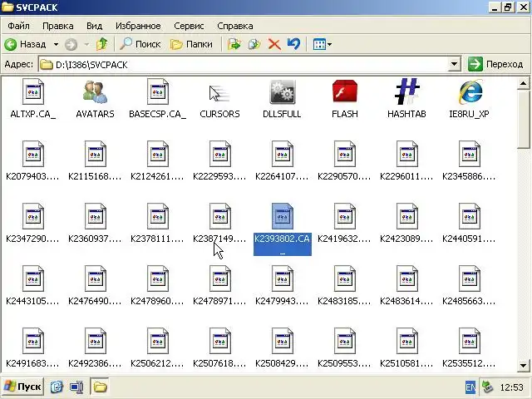Viewport: 532px width, 399px height.
Task: Select the K2345886 file icon
Action: coord(469,154)
